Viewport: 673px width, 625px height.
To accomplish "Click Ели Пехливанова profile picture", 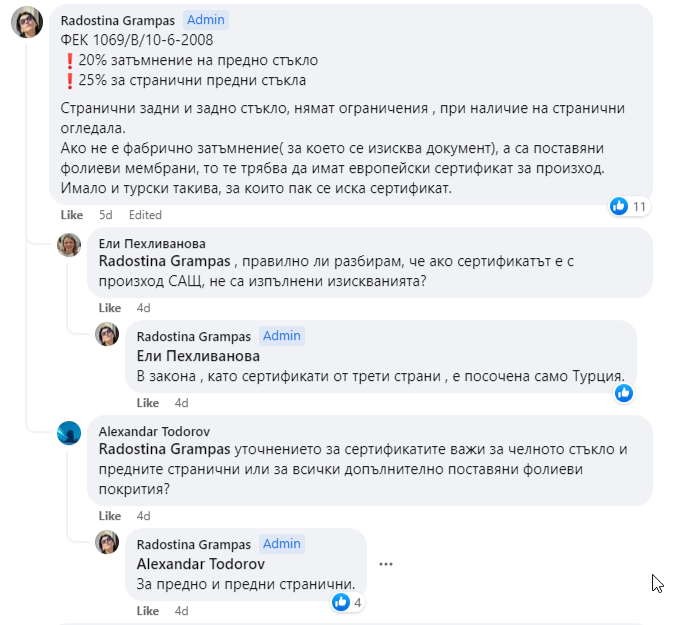I will pos(69,244).
